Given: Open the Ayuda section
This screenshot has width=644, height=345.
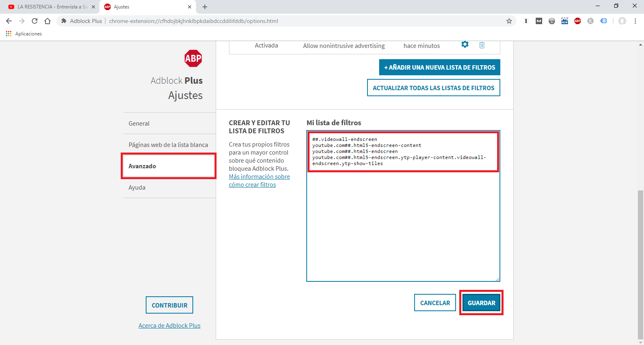Looking at the screenshot, I should coord(169,187).
